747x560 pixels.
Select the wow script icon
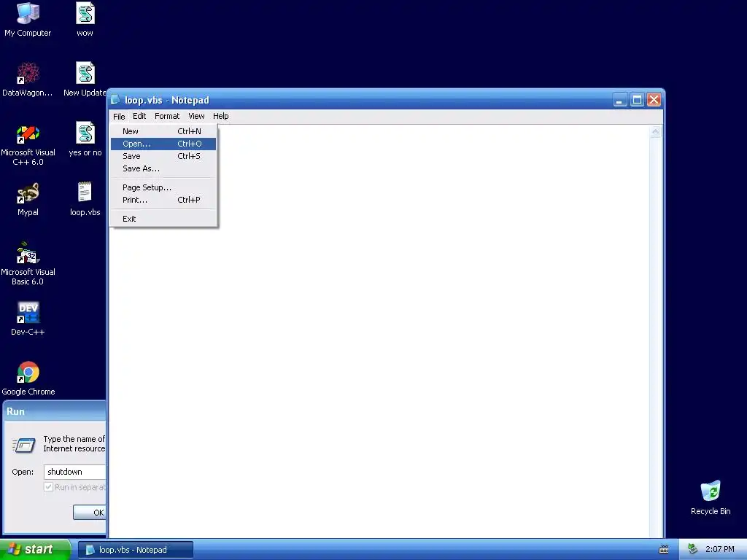click(85, 20)
